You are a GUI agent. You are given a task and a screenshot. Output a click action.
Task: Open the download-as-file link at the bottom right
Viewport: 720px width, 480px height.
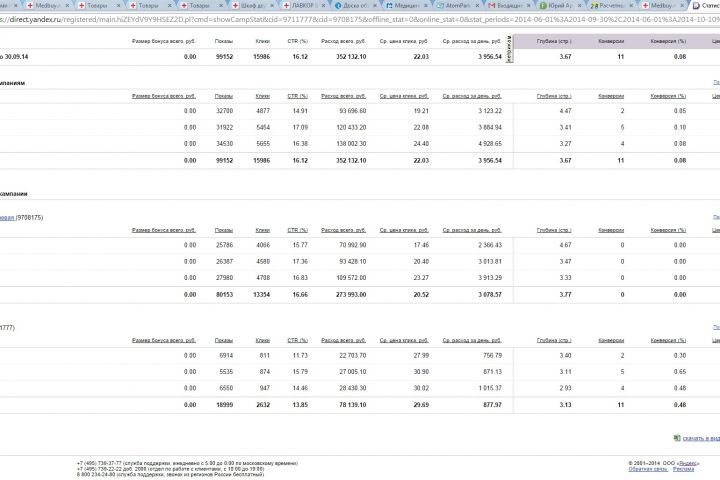[701, 438]
